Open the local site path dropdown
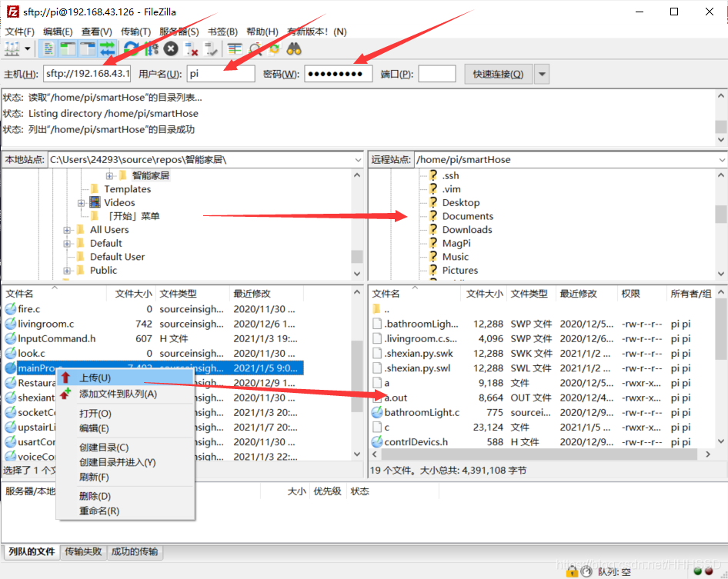728x579 pixels. (358, 160)
